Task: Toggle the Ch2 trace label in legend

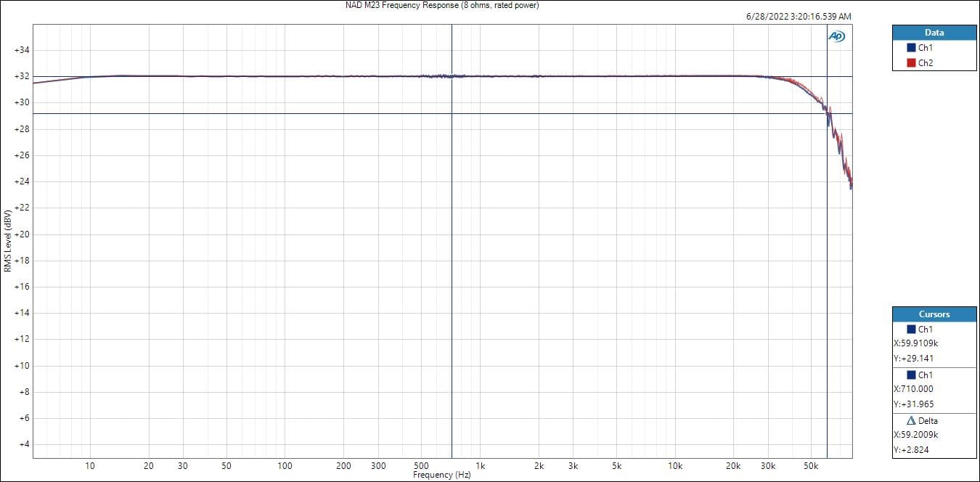Action: [926, 63]
